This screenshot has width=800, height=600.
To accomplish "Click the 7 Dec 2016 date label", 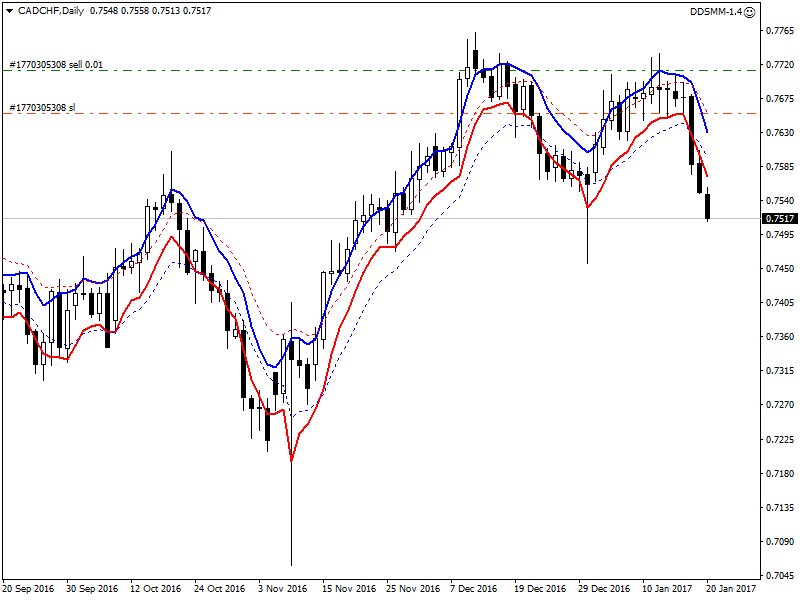I will pyautogui.click(x=474, y=589).
